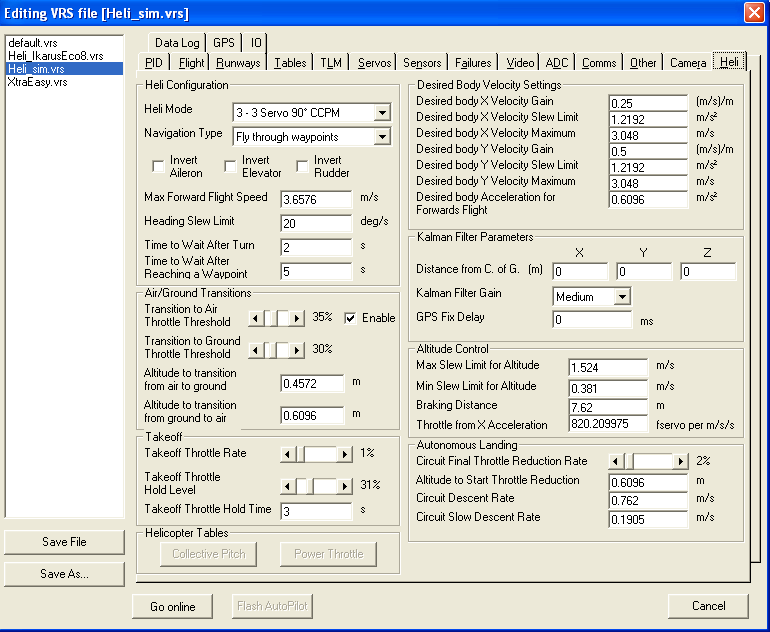Image resolution: width=770 pixels, height=632 pixels.
Task: Decrease Takeoff Throttle Hold Level with left arrow
Action: [x=288, y=486]
